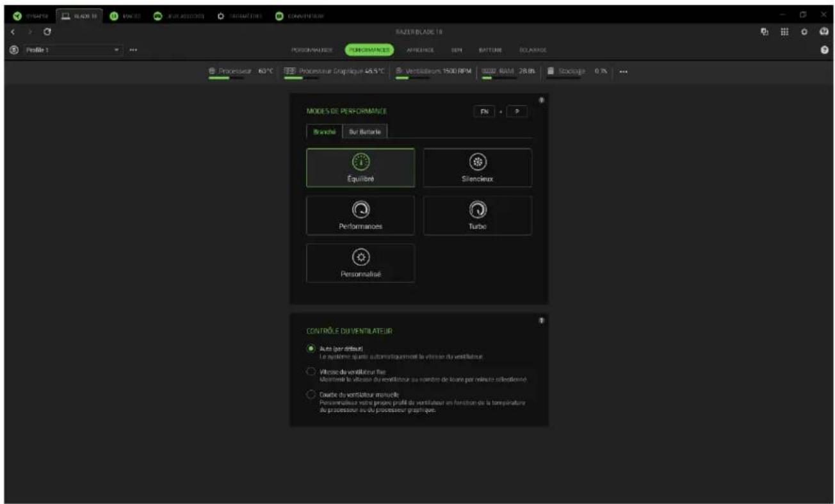Click the 28.8% RAM value
Image resolution: width=835 pixels, height=504 pixels.
click(526, 71)
